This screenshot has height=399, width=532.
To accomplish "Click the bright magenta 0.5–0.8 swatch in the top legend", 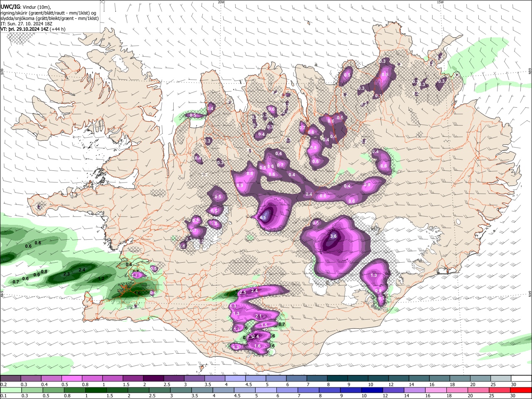I will pyautogui.click(x=71, y=379).
